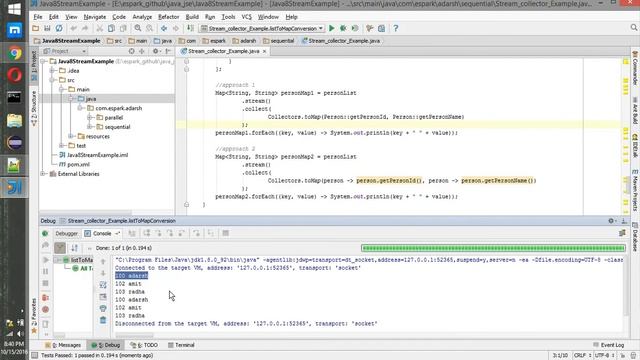Viewport: 640px width, 360px height.
Task: Click the search everywhere magnifier icon
Action: [633, 27]
